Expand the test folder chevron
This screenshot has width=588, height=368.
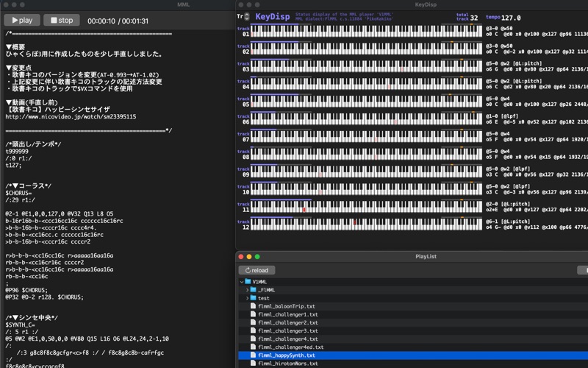[x=247, y=298]
